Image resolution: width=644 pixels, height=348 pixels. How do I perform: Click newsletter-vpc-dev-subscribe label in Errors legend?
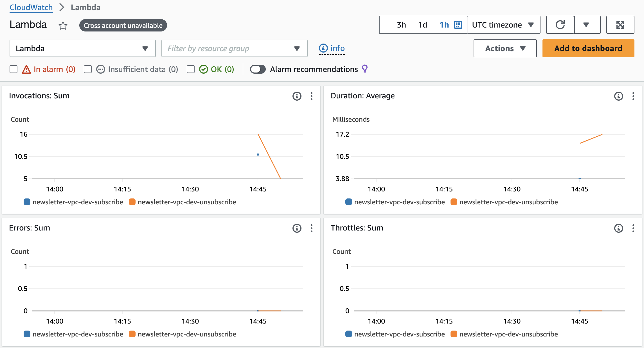tap(78, 334)
